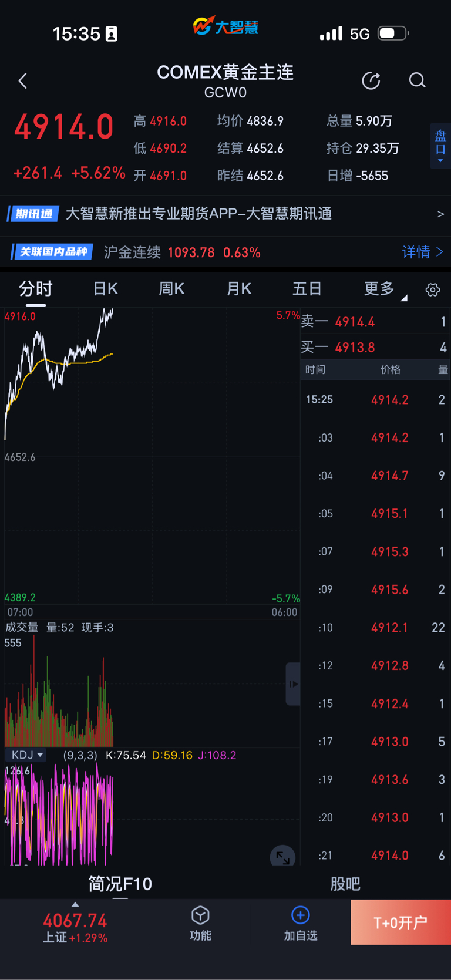Open 期讯通 banner arrow
451x980 pixels.
440,214
